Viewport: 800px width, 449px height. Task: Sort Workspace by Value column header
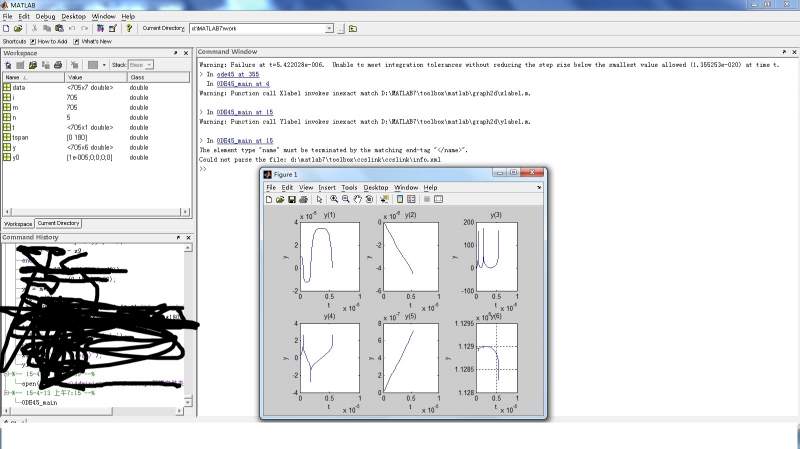[x=96, y=77]
